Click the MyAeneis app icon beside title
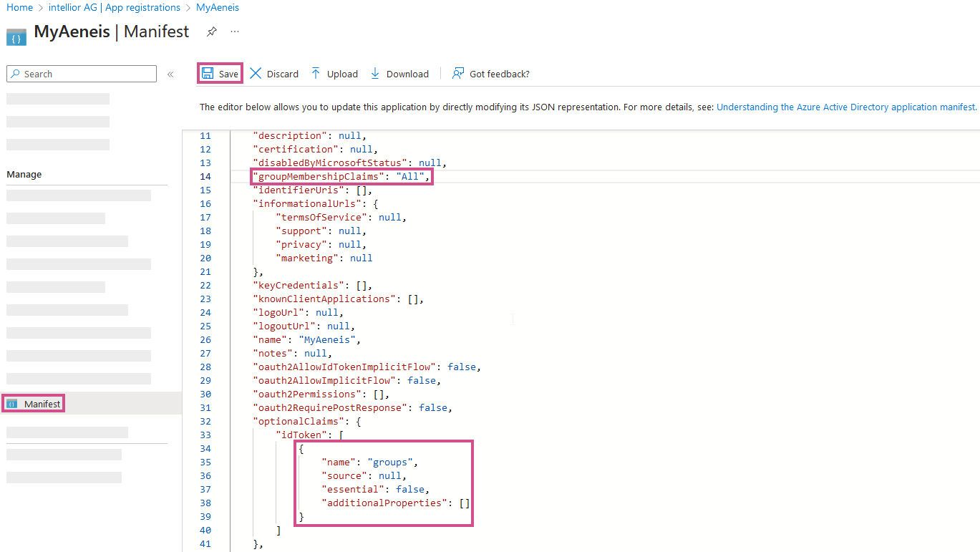The height and width of the screenshot is (552, 980). pyautogui.click(x=16, y=36)
